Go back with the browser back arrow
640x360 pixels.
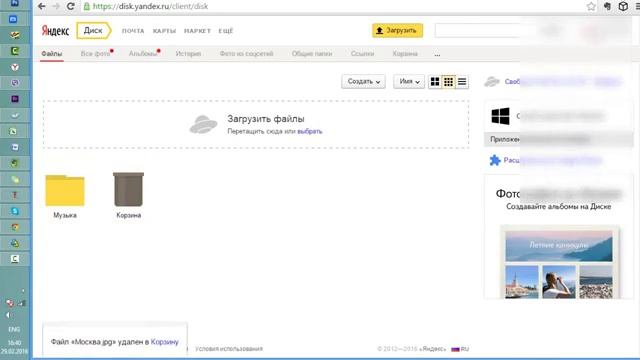[x=41, y=6]
